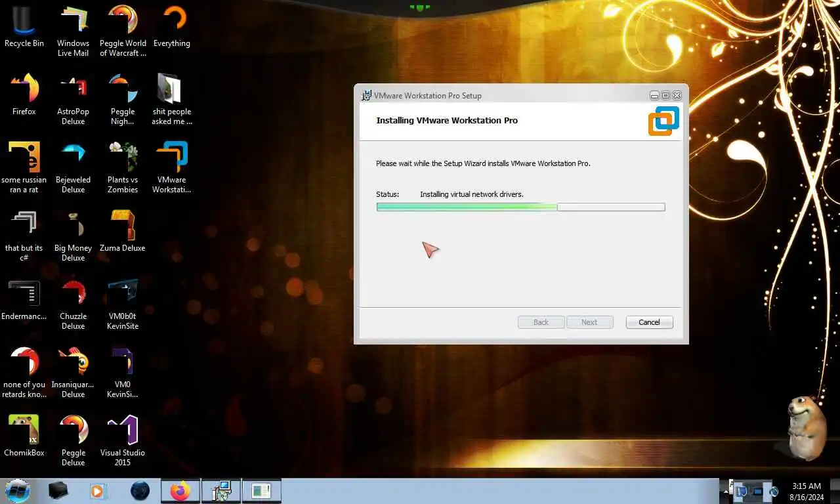Viewport: 840px width, 504px height.
Task: Minimize the VMware Setup window
Action: 654,95
